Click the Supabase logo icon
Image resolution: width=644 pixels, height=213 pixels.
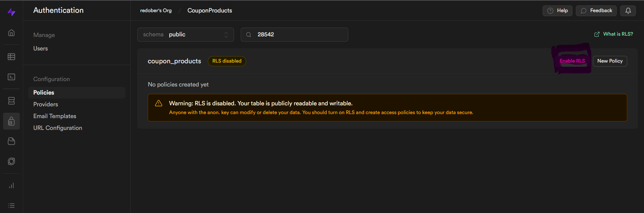coord(11,12)
